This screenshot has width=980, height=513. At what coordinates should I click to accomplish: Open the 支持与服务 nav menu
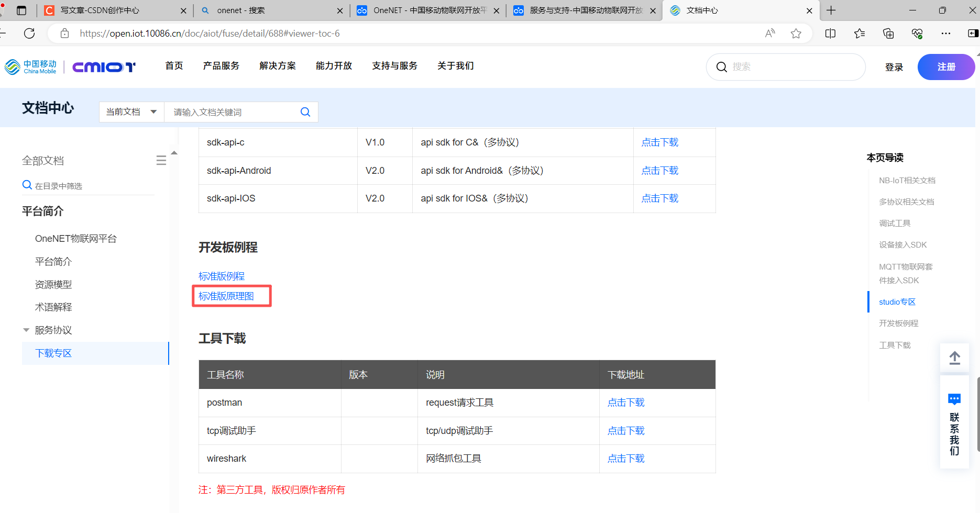coord(395,66)
